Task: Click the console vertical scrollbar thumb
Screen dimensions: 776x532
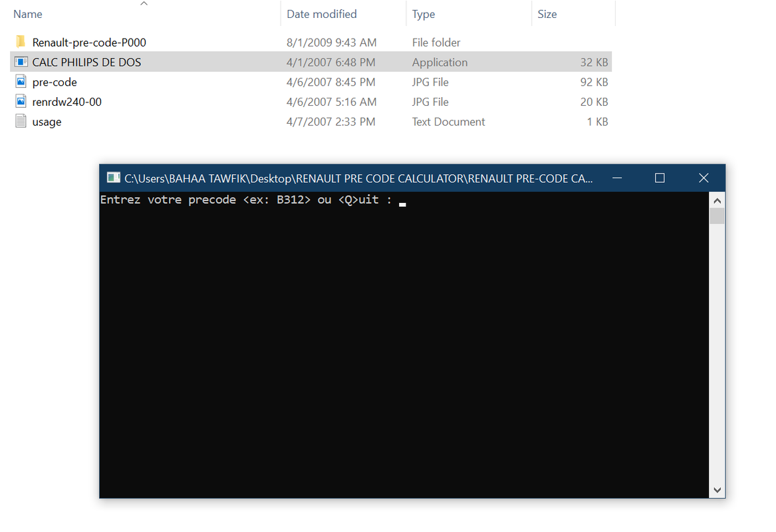Action: coord(717,216)
